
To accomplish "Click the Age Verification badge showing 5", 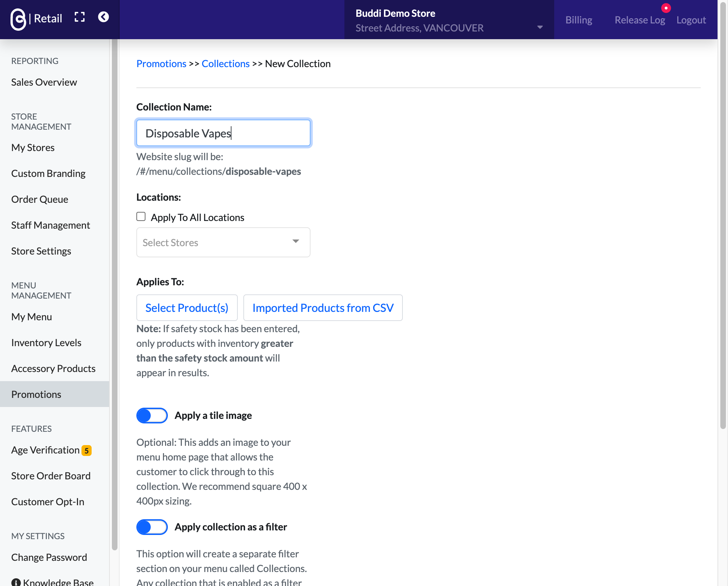I will [x=86, y=450].
